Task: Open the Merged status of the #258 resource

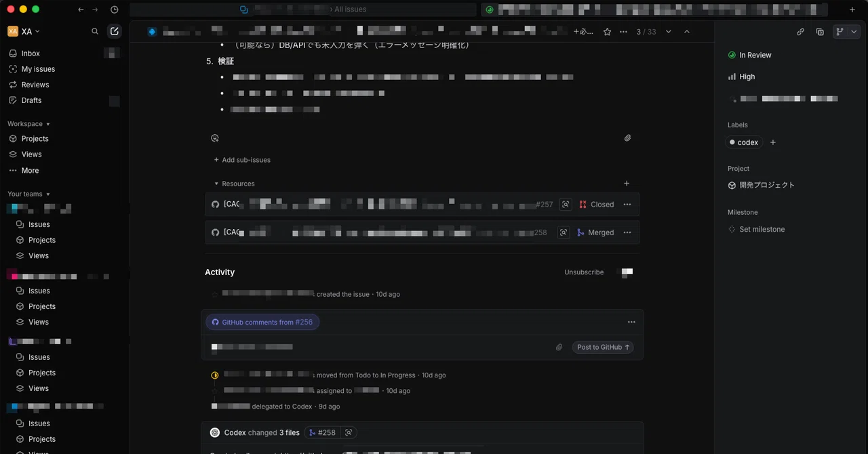Action: click(595, 232)
